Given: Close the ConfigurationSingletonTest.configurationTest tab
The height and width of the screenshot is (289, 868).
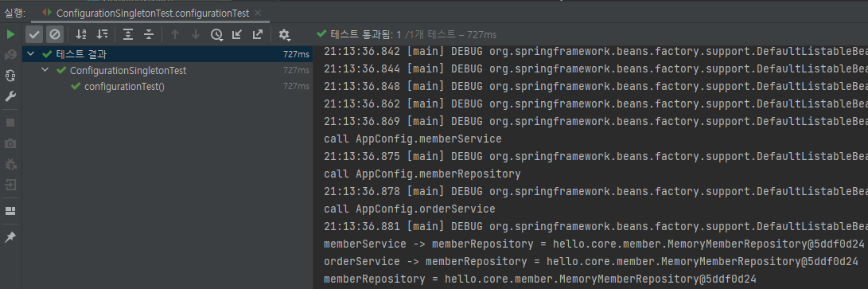Looking at the screenshot, I should pos(258,13).
